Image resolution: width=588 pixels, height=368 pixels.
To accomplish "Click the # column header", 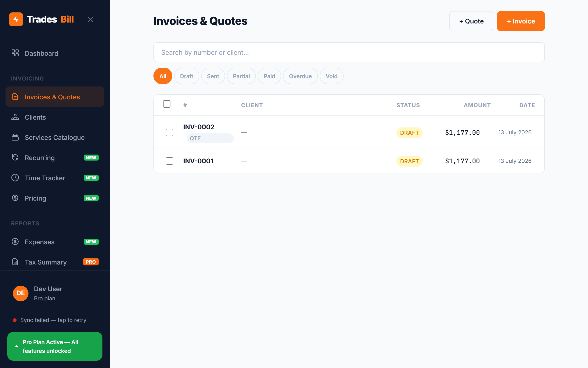I will (x=185, y=105).
